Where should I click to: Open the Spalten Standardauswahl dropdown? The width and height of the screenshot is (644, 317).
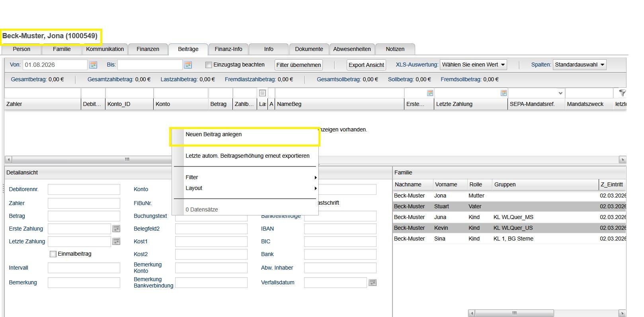coord(580,65)
